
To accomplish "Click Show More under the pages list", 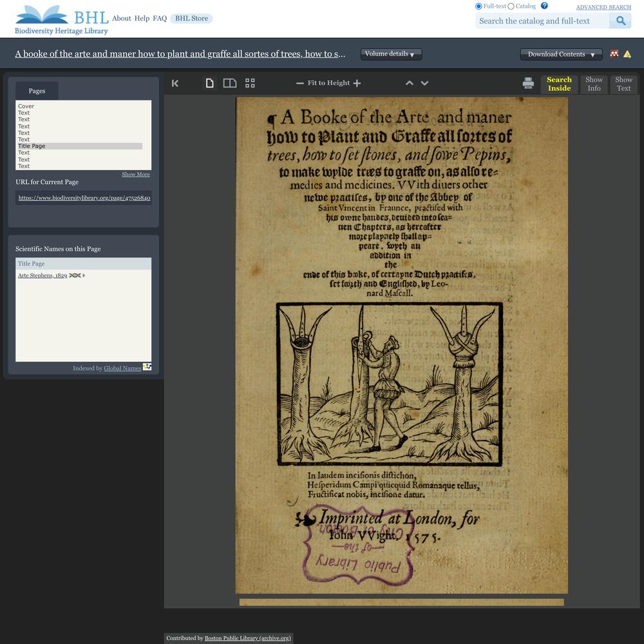I will pos(136,175).
